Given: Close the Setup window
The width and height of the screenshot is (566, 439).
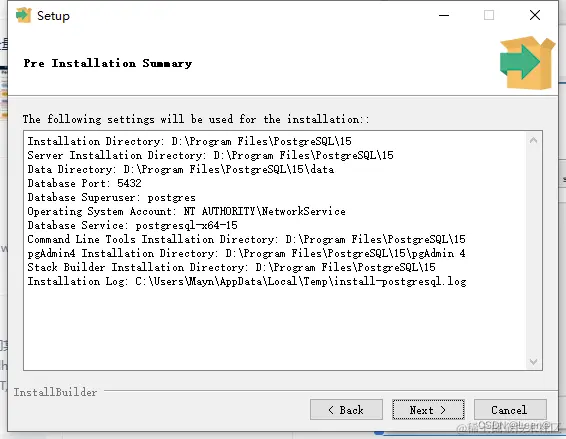Looking at the screenshot, I should [535, 15].
